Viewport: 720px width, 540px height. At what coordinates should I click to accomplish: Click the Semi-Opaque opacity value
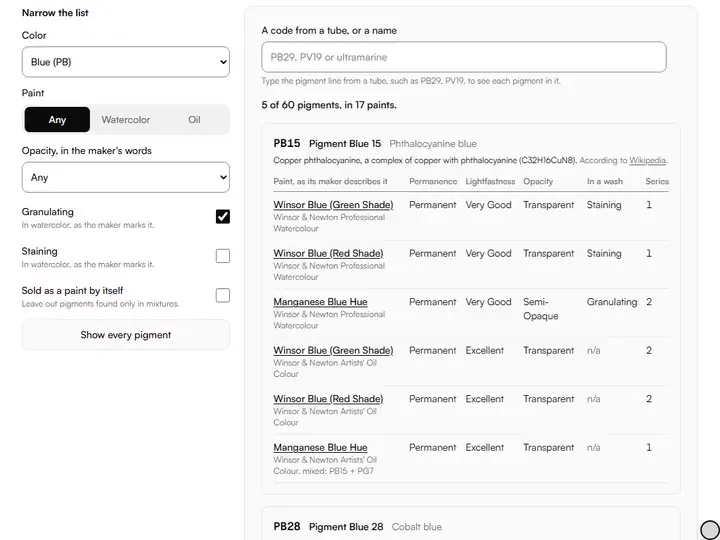pyautogui.click(x=541, y=309)
